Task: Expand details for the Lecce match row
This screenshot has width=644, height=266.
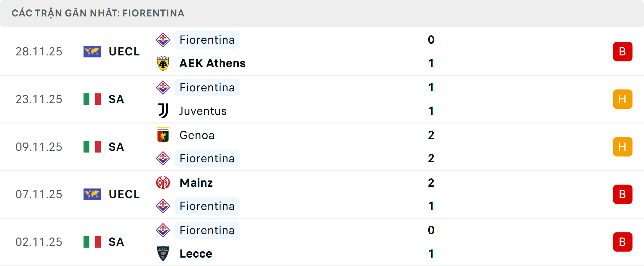Action: (x=322, y=242)
